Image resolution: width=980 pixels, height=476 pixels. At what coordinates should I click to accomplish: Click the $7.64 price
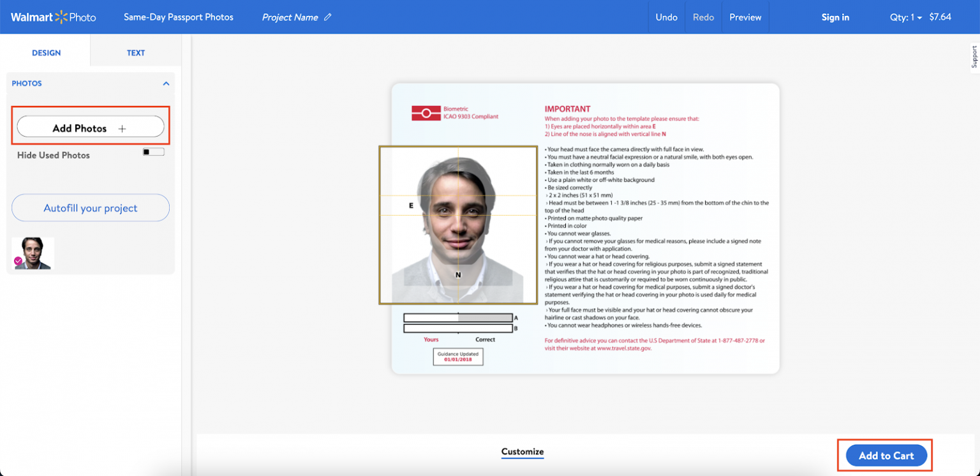(940, 17)
